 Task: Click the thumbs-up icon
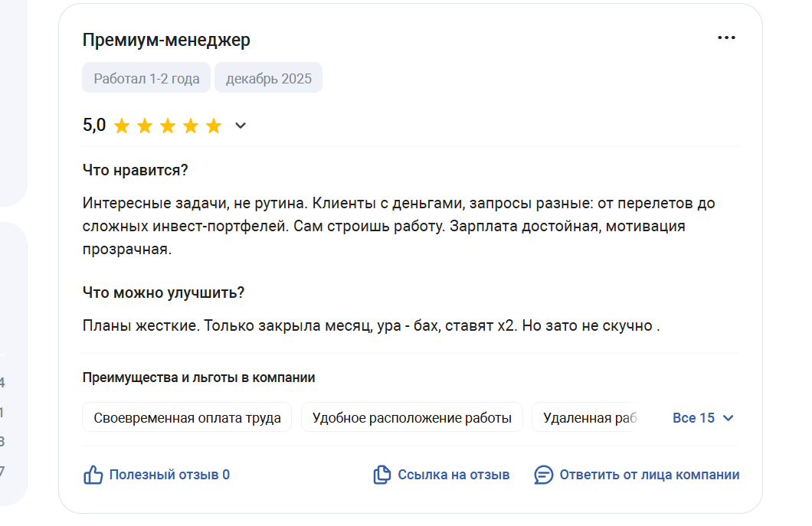point(93,475)
